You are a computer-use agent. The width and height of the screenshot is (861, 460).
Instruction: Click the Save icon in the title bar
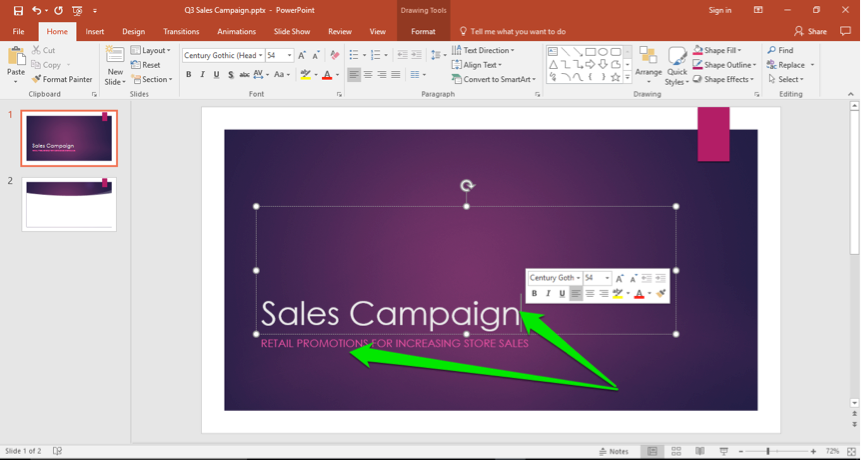click(x=18, y=10)
